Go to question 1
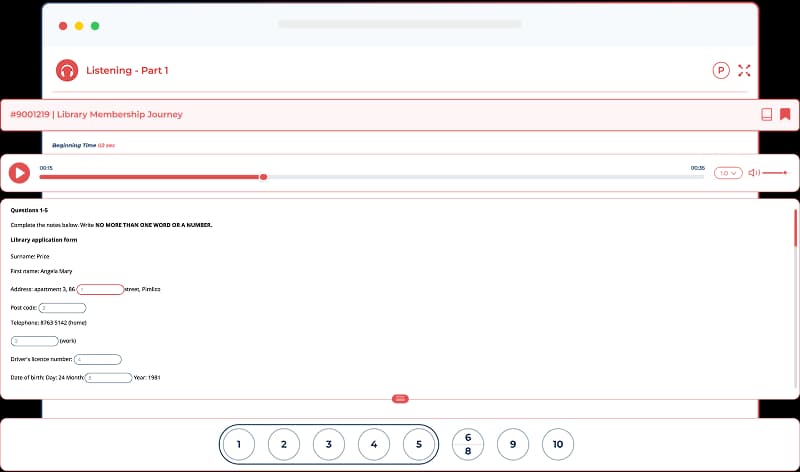800x472 pixels. click(x=239, y=445)
